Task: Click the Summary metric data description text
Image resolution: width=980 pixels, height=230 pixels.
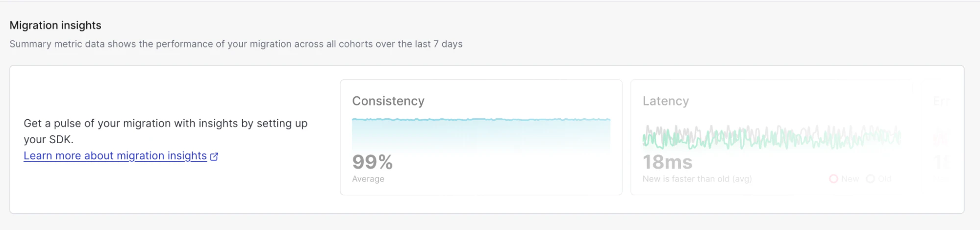Action: [x=236, y=44]
